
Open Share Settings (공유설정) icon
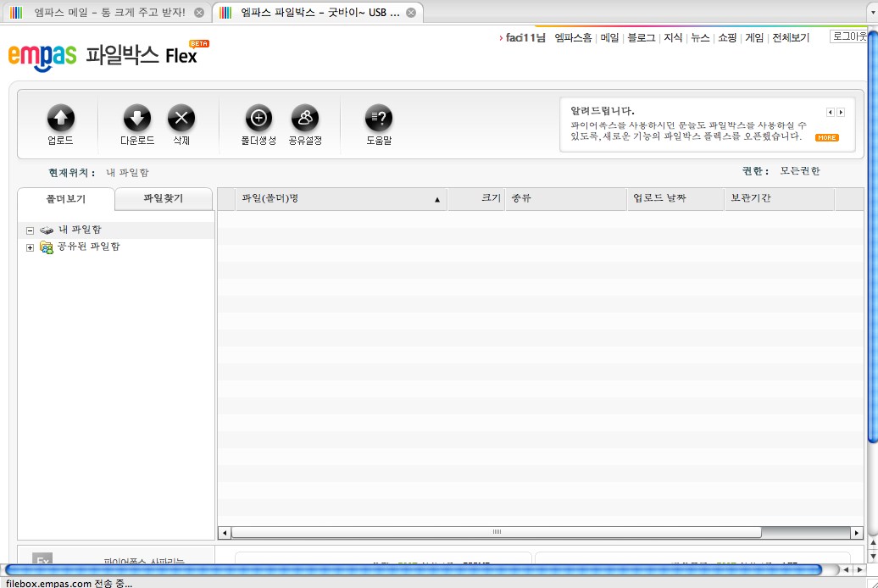click(305, 118)
